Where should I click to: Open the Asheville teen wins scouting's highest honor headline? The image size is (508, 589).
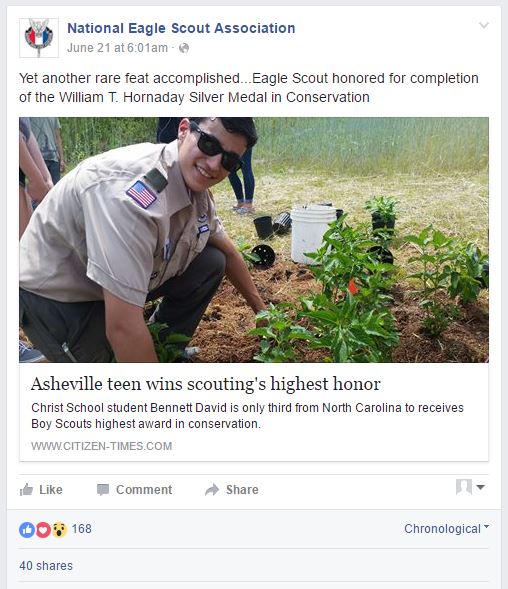coord(206,384)
